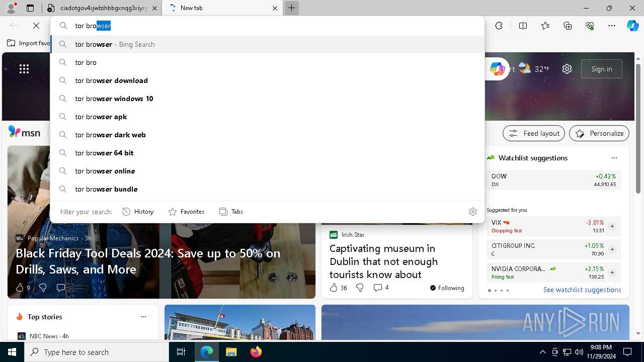Filter search by Tabs

click(231, 212)
